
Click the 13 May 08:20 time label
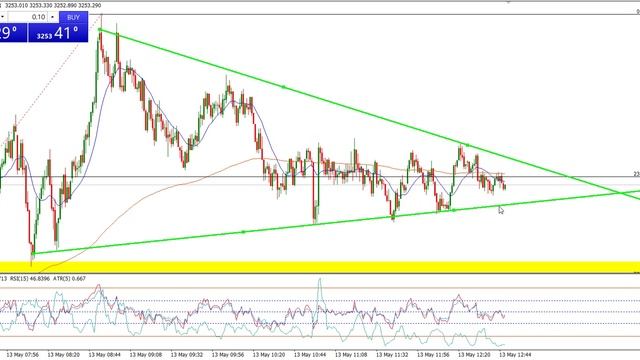(64, 355)
